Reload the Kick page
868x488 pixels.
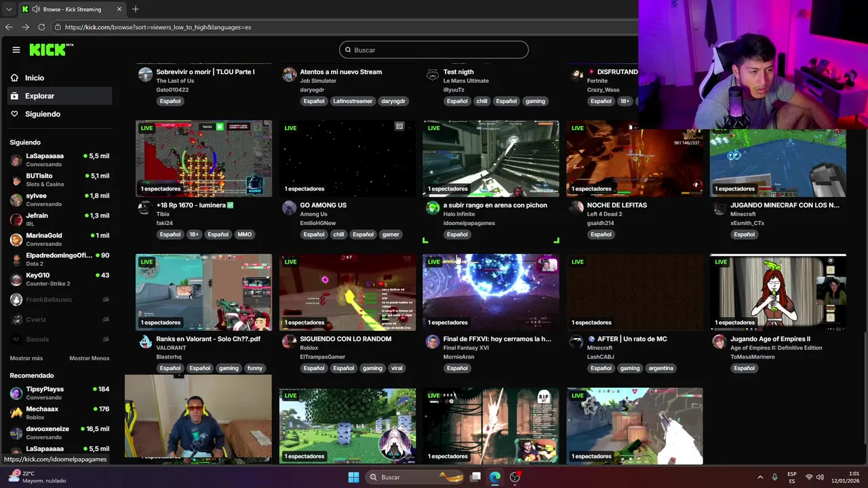41,27
